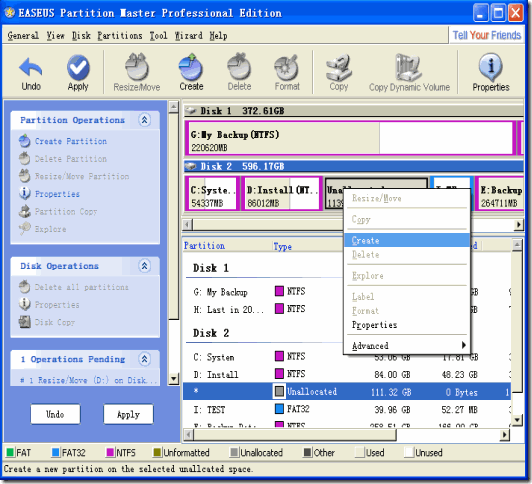The height and width of the screenshot is (484, 532).
Task: Click the Disk 2 drive icon
Action: click(x=191, y=167)
